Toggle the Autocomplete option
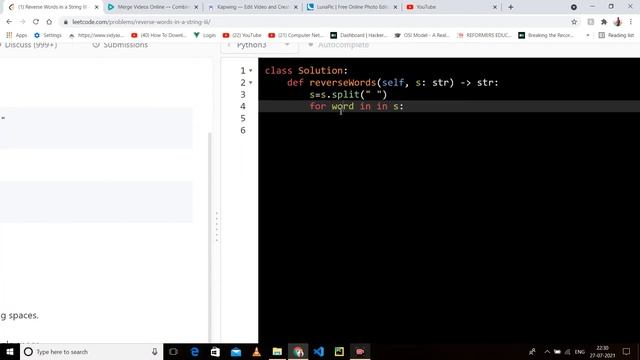 pyautogui.click(x=338, y=44)
